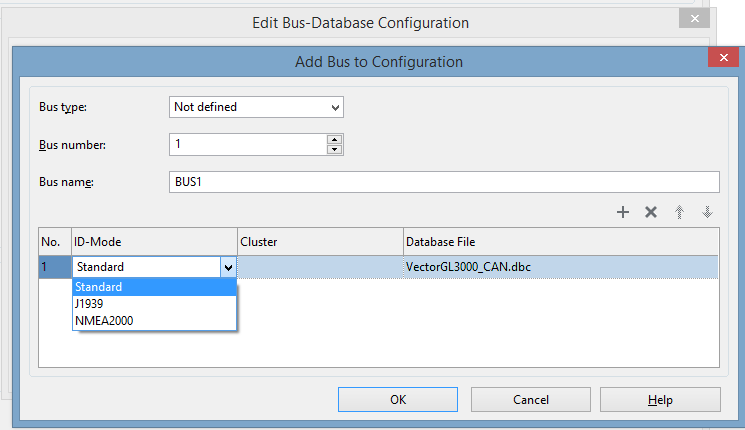The width and height of the screenshot is (745, 430).
Task: Click the Database File column header
Action: (560, 241)
